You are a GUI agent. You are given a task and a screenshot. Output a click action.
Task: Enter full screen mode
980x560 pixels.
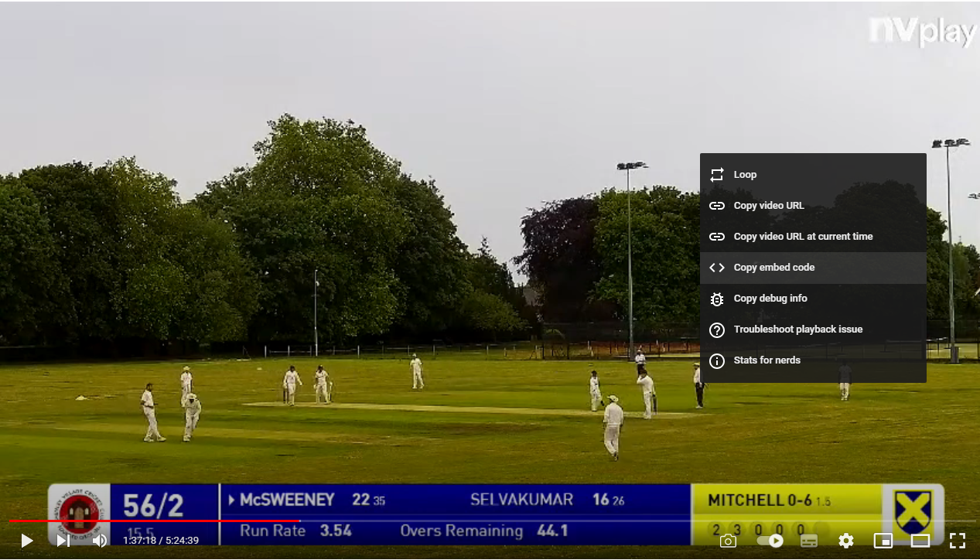coord(957,541)
